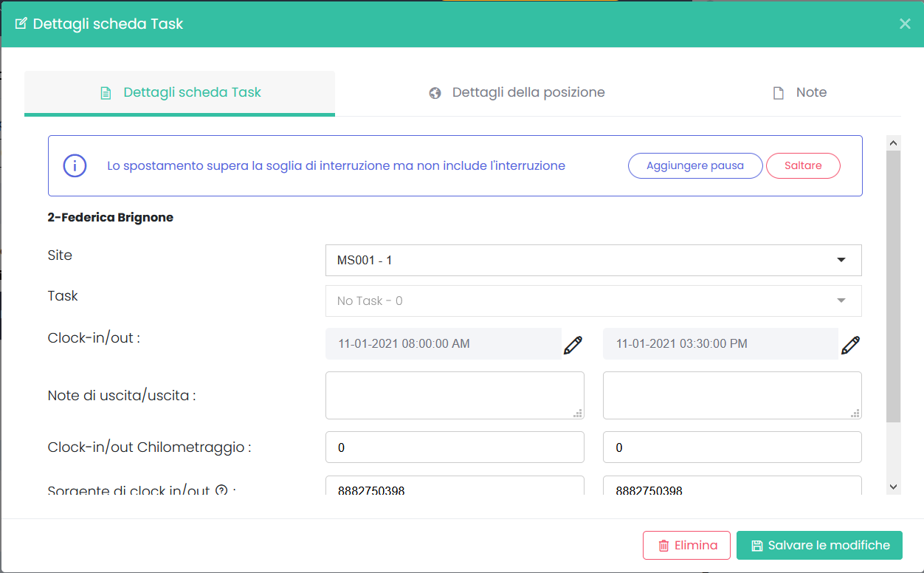Click Salvare le modifiche button
This screenshot has width=924, height=573.
(819, 546)
